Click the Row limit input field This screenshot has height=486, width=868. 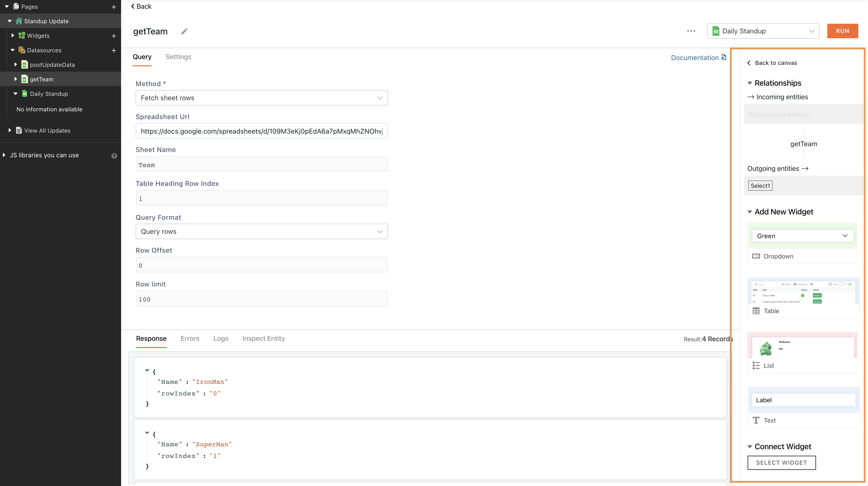pyautogui.click(x=262, y=299)
